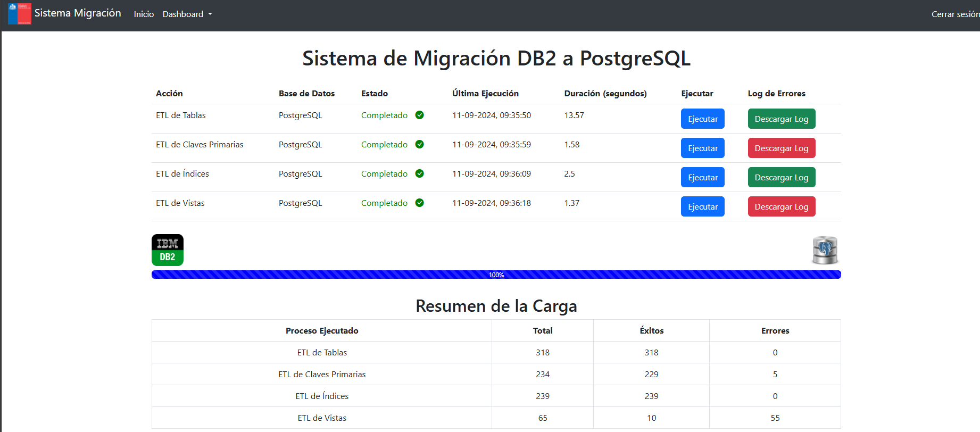Click green check icon in ETL de Índices row
The height and width of the screenshot is (432, 980).
[420, 173]
